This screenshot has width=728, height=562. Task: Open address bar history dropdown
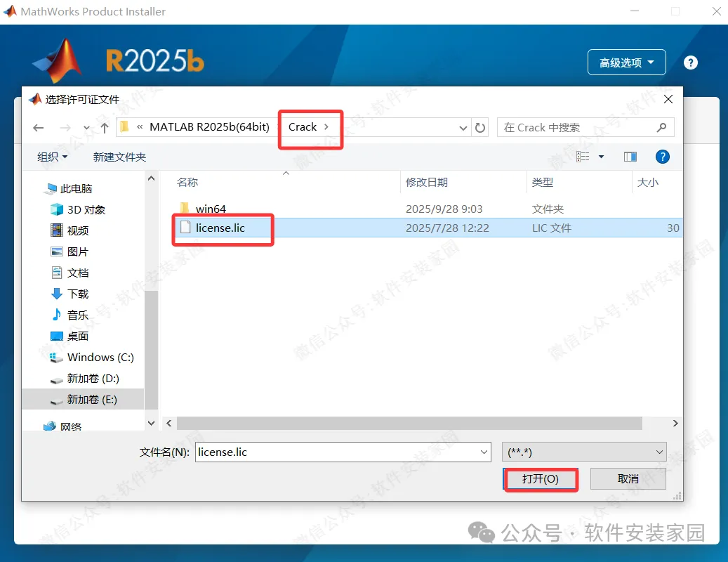(463, 128)
